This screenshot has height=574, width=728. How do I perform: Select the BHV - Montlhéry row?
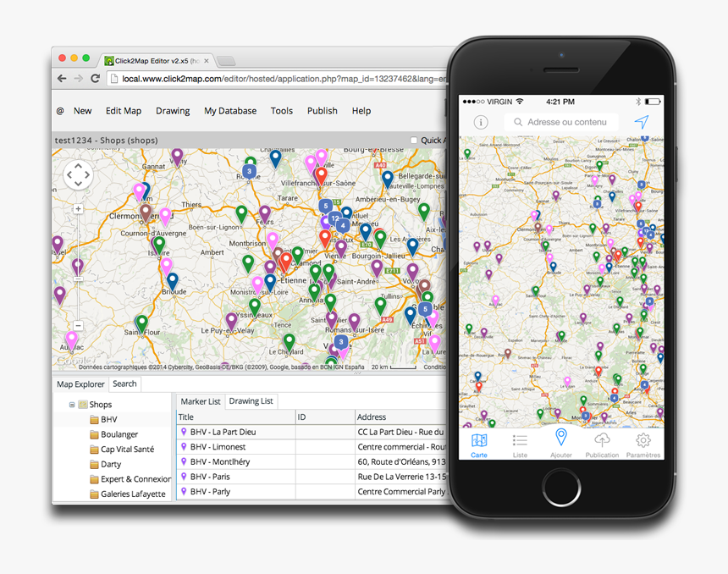pyautogui.click(x=312, y=461)
